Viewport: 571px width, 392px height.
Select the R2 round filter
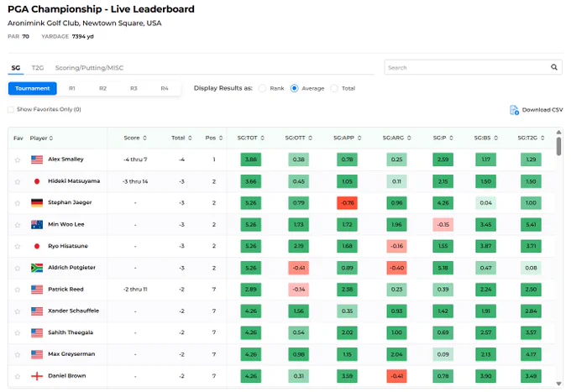[102, 88]
